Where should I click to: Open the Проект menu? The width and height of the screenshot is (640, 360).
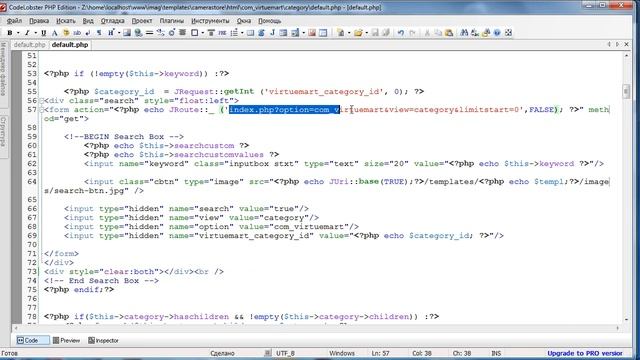click(142, 21)
